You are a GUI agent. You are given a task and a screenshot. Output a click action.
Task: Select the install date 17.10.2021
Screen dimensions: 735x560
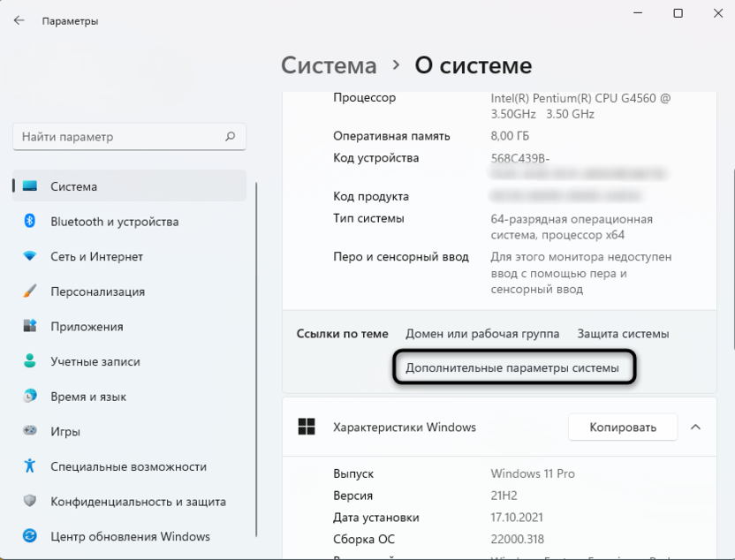[517, 518]
